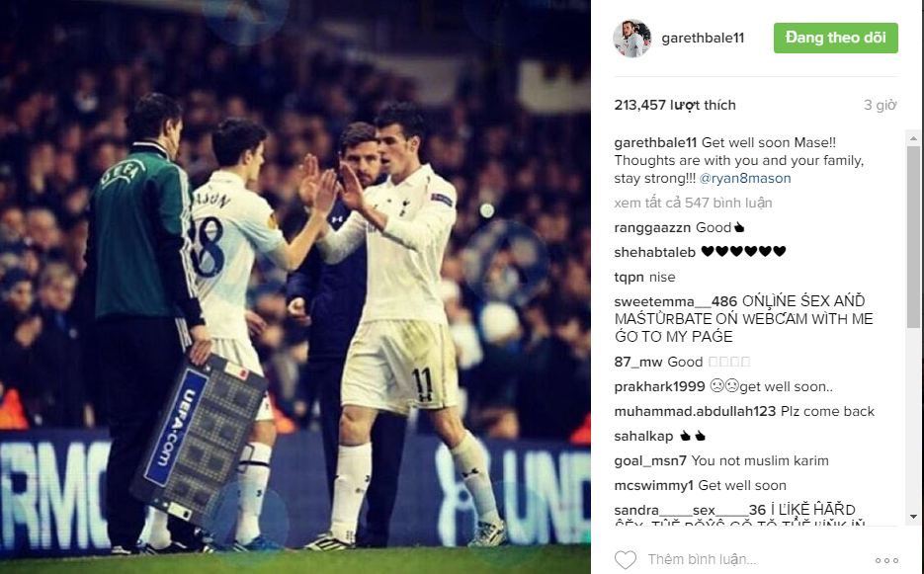Open mcswimmy1 commenter profile

(653, 486)
